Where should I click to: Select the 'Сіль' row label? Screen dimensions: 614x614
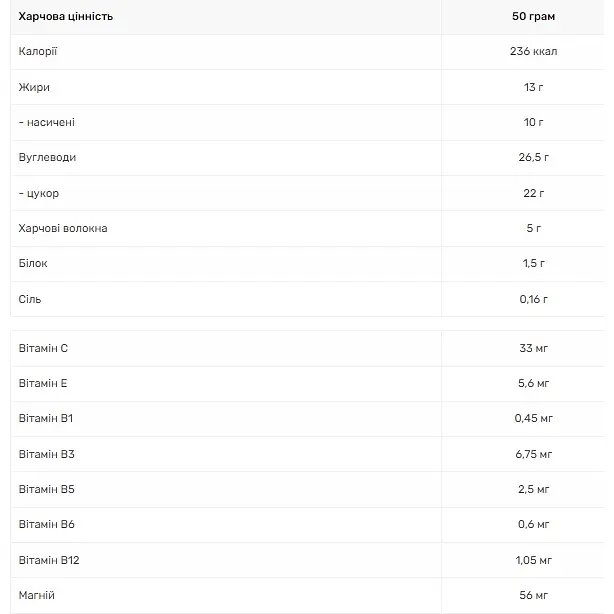30,299
